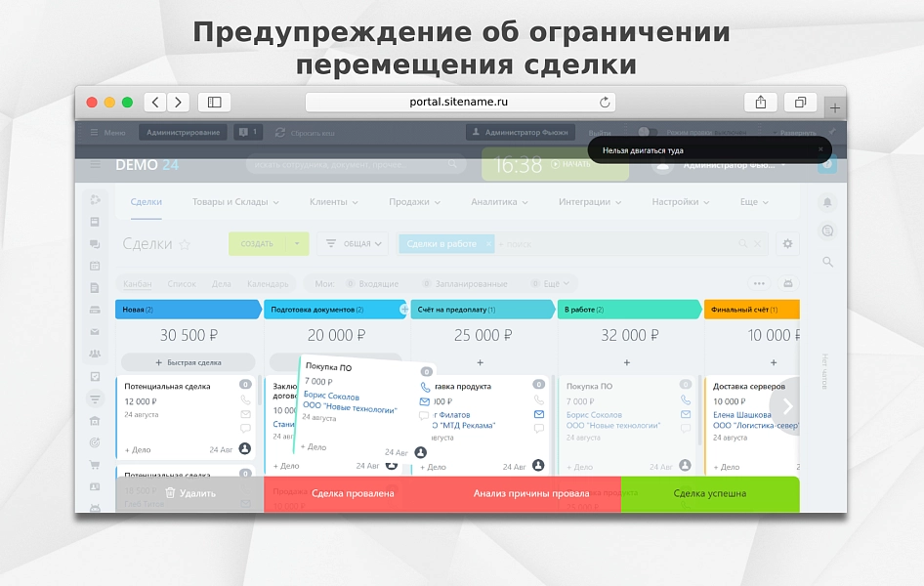Select the 'Сделки' menu tab
924x586 pixels.
[x=147, y=202]
